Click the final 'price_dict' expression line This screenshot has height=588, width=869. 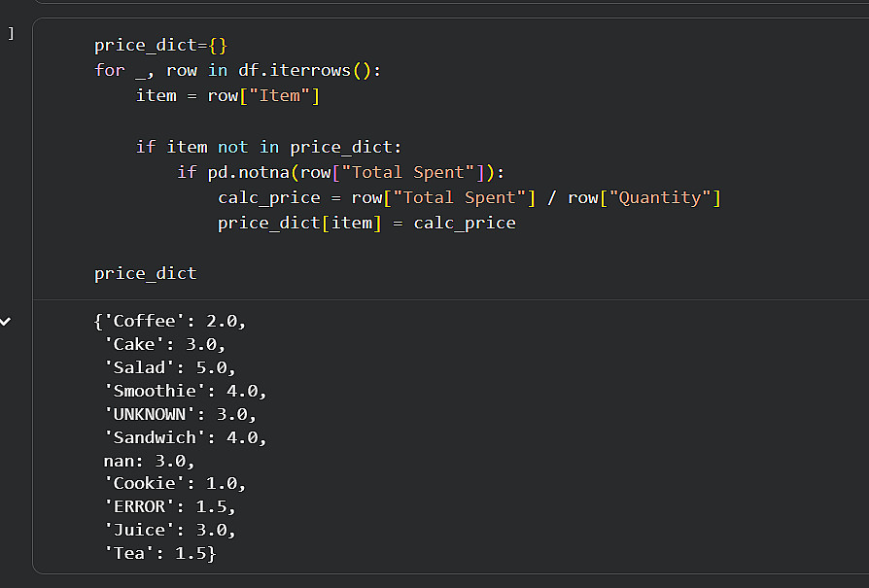[x=146, y=274]
